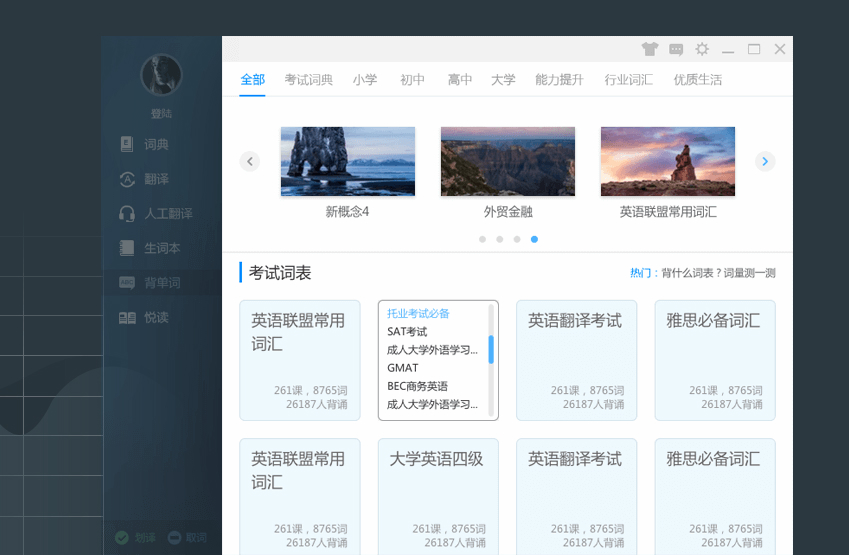Open 生词本 vocabulary notebook
The image size is (849, 556).
click(150, 248)
